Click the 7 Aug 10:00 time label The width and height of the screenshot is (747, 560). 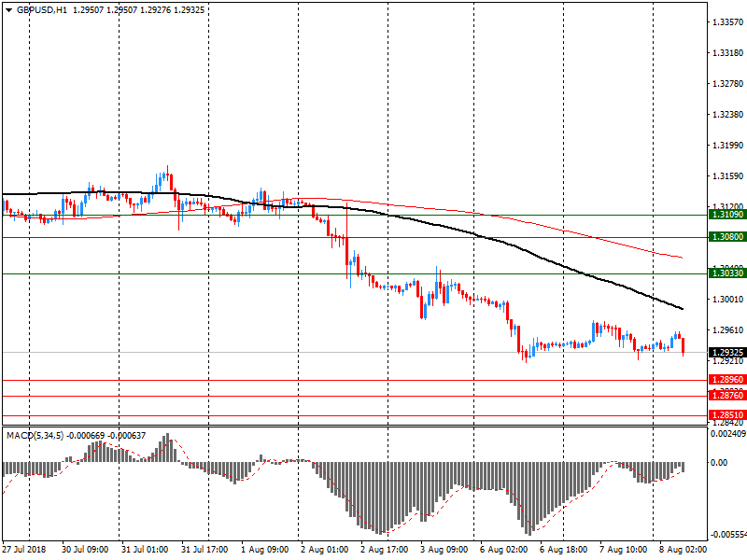[x=623, y=550]
